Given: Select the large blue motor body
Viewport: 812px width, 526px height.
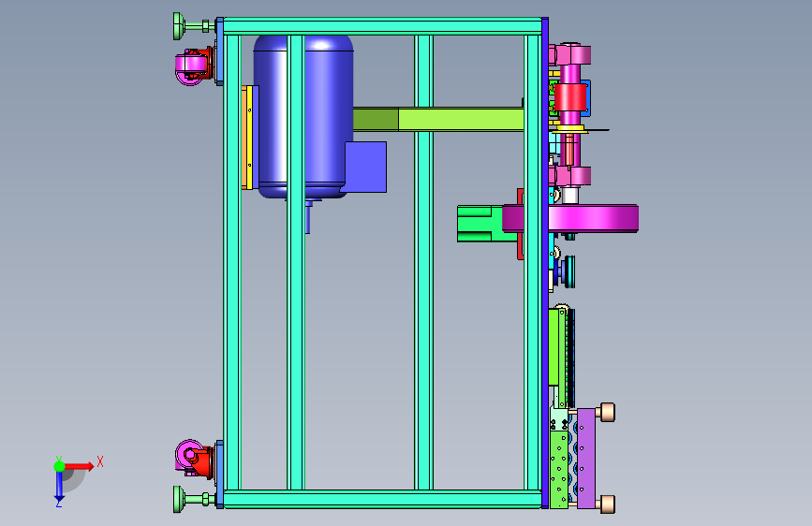Looking at the screenshot, I should (322, 116).
